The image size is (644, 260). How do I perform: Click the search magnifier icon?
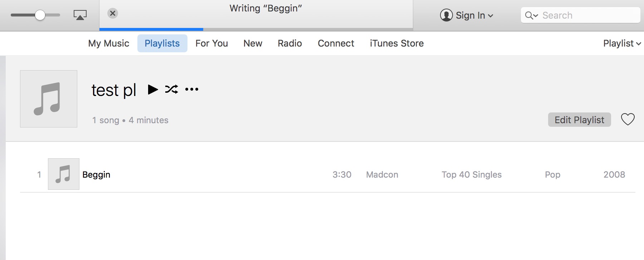[529, 15]
